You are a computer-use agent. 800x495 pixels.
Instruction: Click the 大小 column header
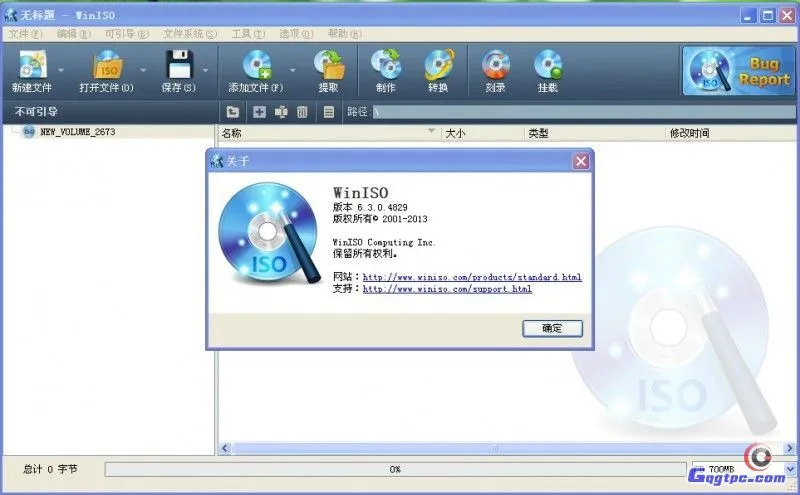pyautogui.click(x=482, y=133)
